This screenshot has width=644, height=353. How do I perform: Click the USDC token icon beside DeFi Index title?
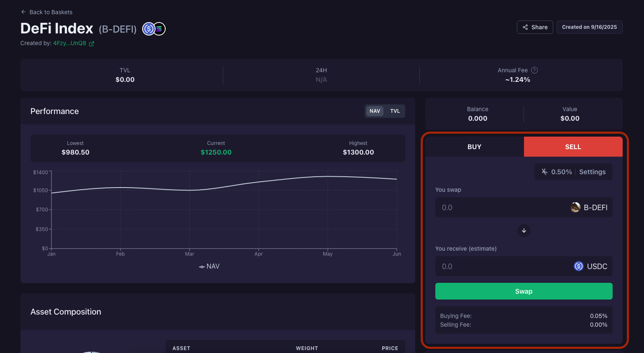148,29
